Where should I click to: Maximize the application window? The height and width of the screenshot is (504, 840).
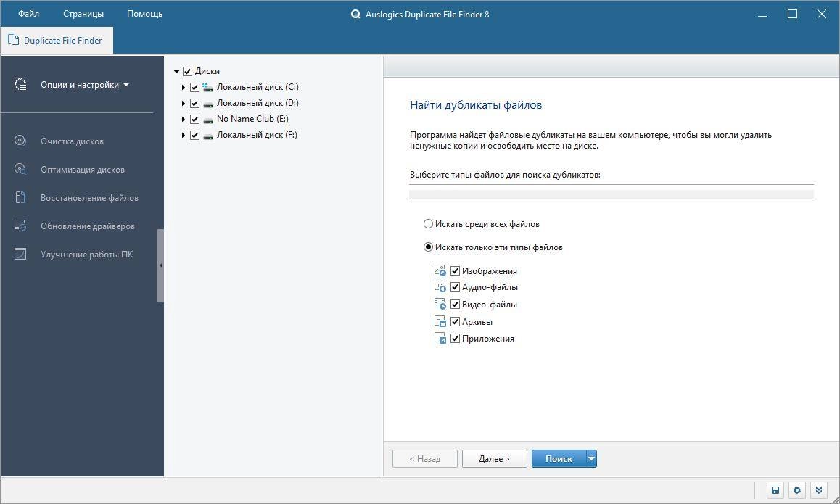(x=792, y=14)
